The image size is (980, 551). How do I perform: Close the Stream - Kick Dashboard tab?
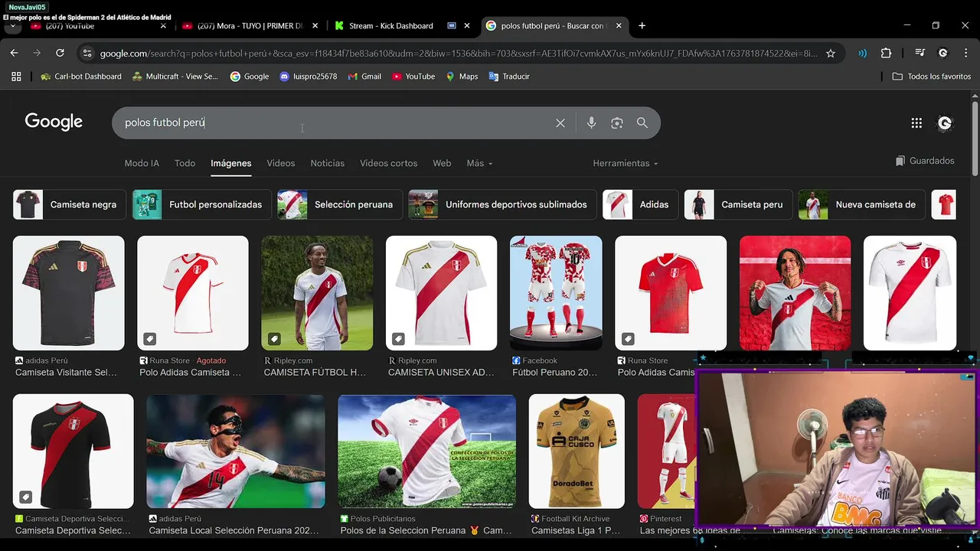467,25
